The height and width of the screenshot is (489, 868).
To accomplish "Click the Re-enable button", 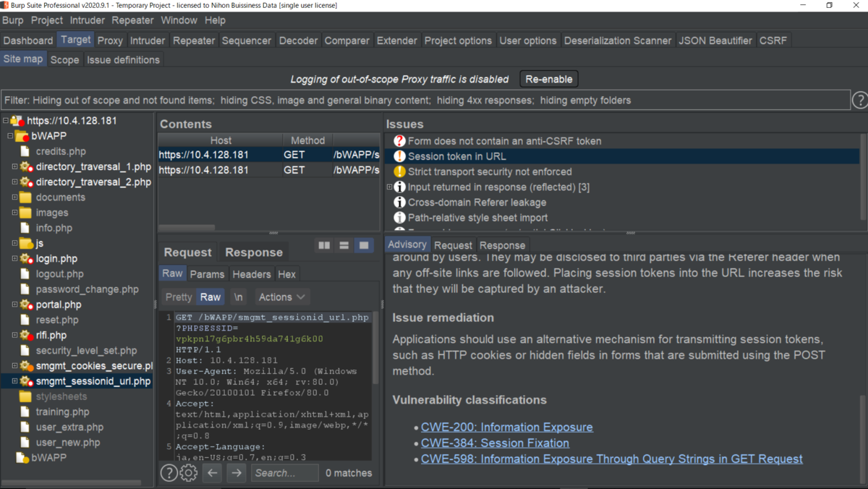I will 549,79.
